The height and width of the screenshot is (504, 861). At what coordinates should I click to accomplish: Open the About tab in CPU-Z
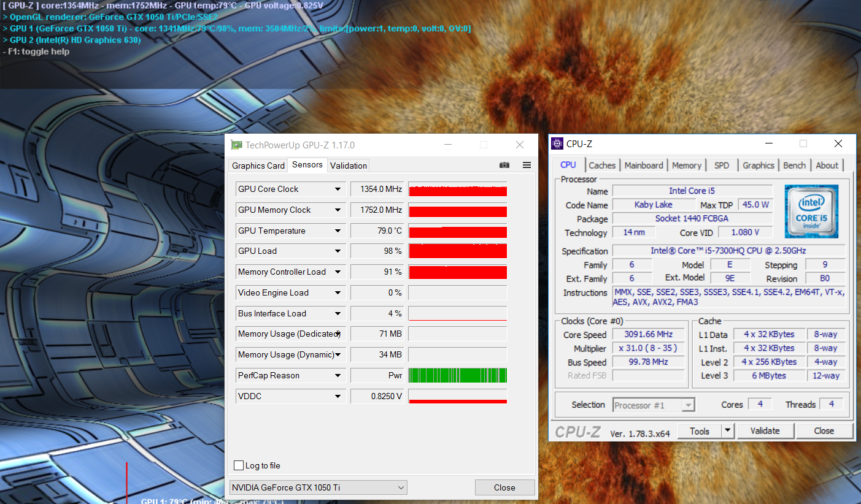point(827,166)
